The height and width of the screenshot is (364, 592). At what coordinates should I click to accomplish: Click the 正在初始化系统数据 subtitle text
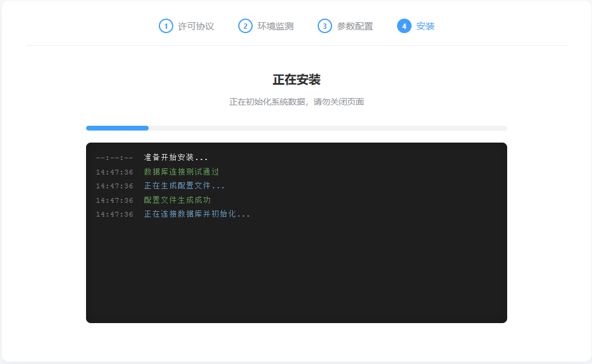point(297,102)
